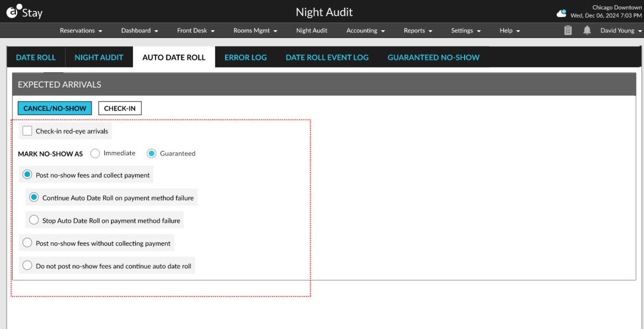Image resolution: width=644 pixels, height=329 pixels.
Task: Open the notifications bell
Action: (587, 30)
